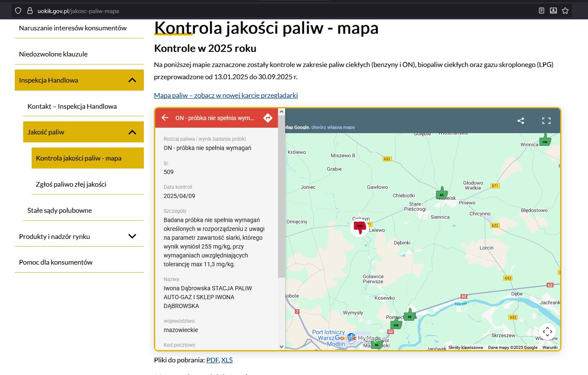
Task: Open directions via the diamond arrow icon
Action: (x=267, y=118)
